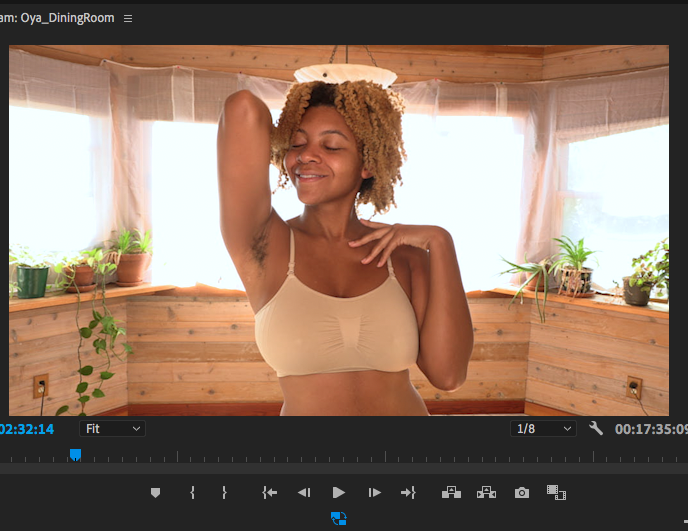Click the Mark Out button
688x531 pixels.
pyautogui.click(x=224, y=493)
